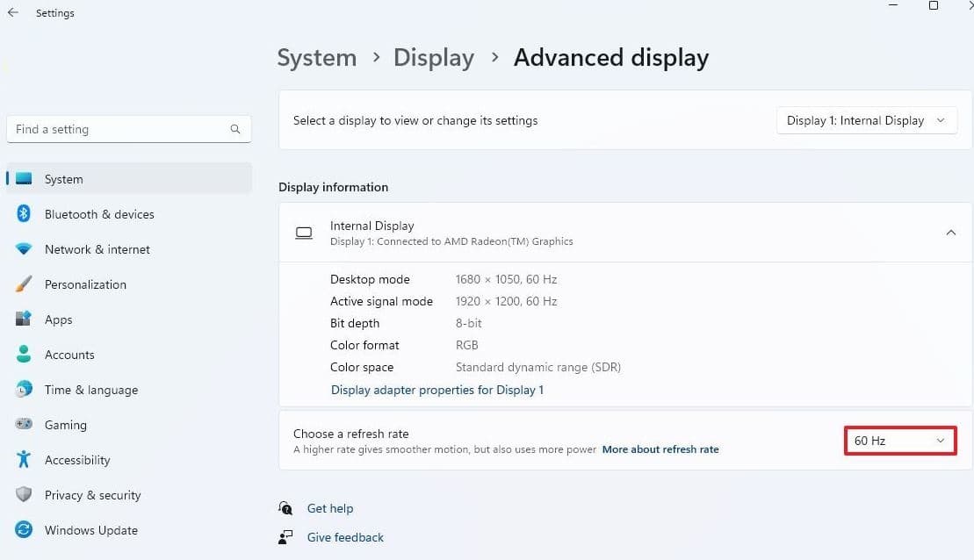Screen dimensions: 974x560
Task: Click the Apps icon in sidebar
Action: click(25, 319)
